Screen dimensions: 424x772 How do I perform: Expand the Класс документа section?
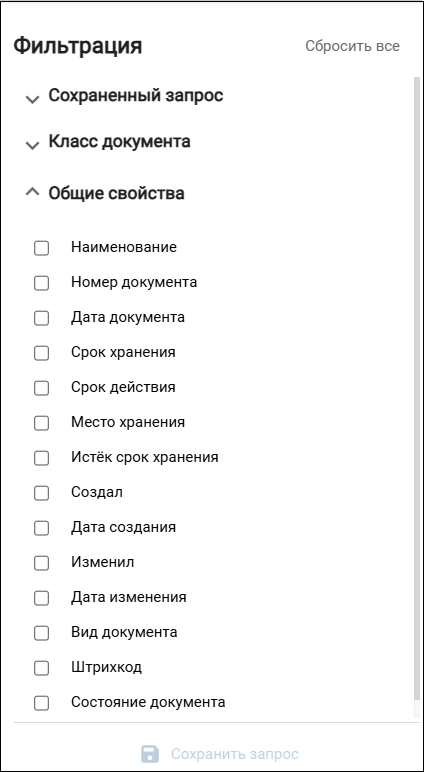coord(32,145)
